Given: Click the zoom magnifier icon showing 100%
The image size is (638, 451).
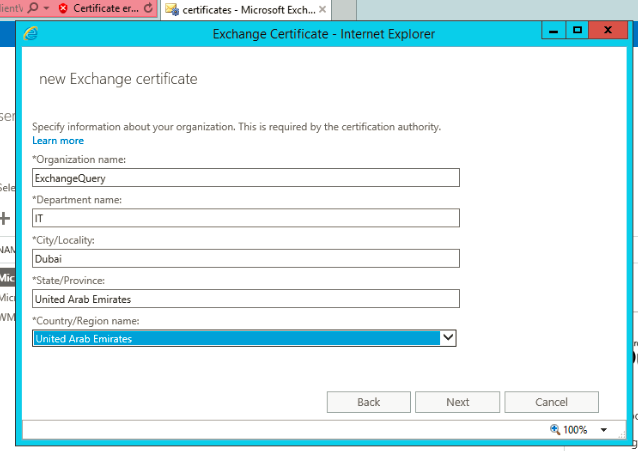Looking at the screenshot, I should coord(555,430).
